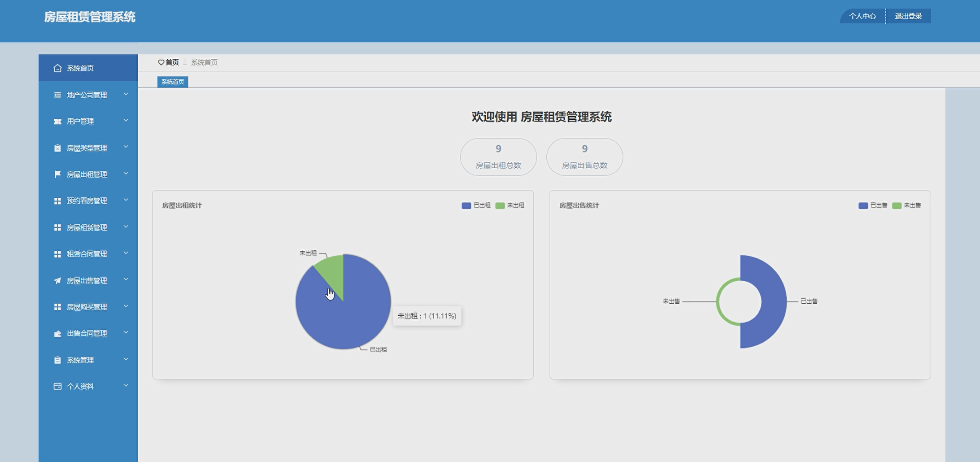Expand the 房屋租赁管理 chevron
The image size is (980, 462).
[126, 227]
